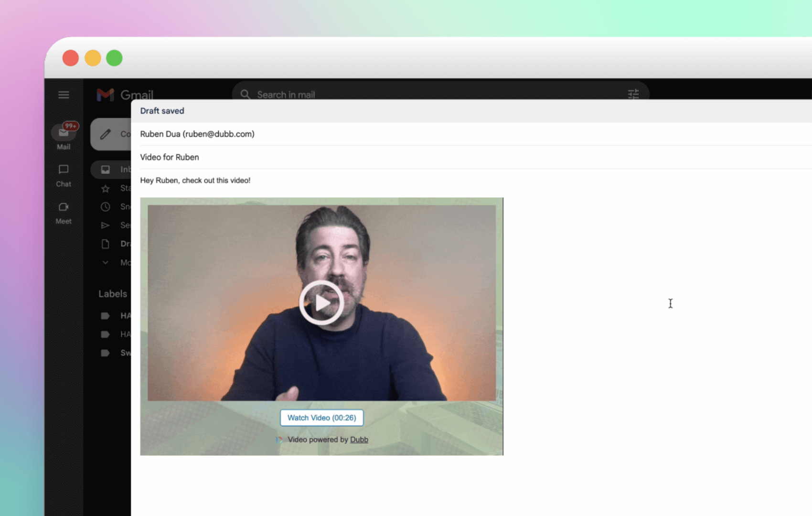This screenshot has height=516, width=812.
Task: Click the red close window button
Action: tap(71, 58)
